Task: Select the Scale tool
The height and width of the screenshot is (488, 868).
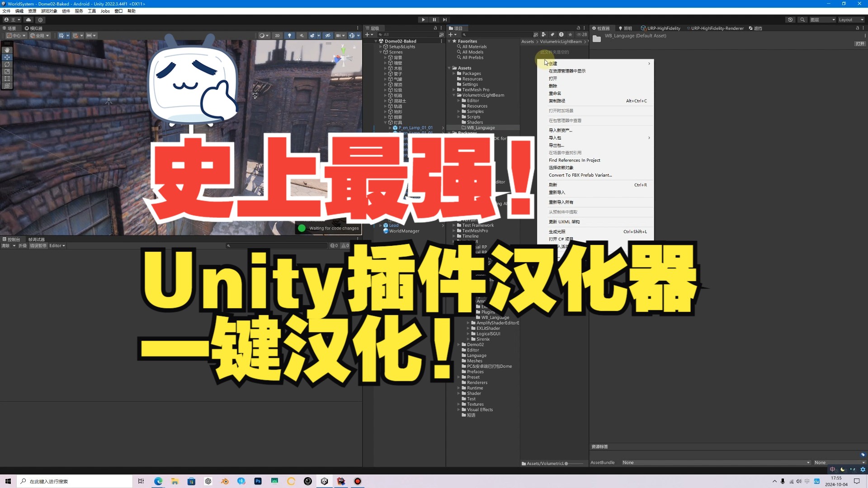Action: [x=7, y=71]
